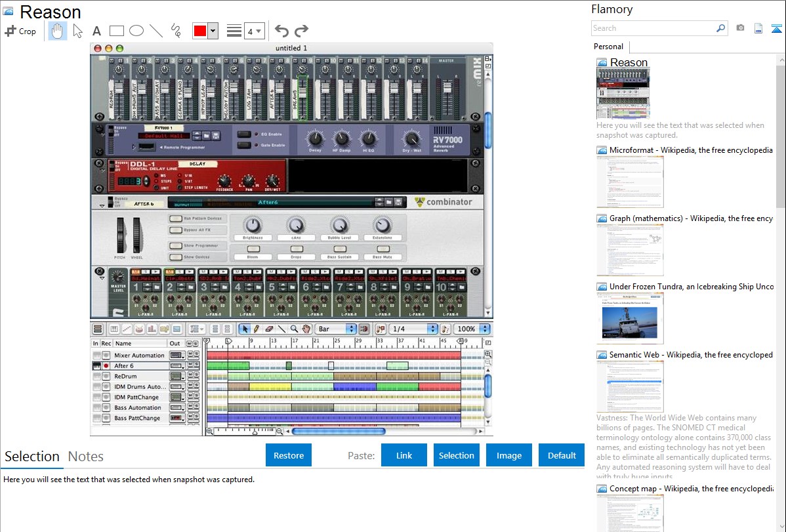Open the Microformat Wikipedia snapshot thumbnail

tap(630, 182)
